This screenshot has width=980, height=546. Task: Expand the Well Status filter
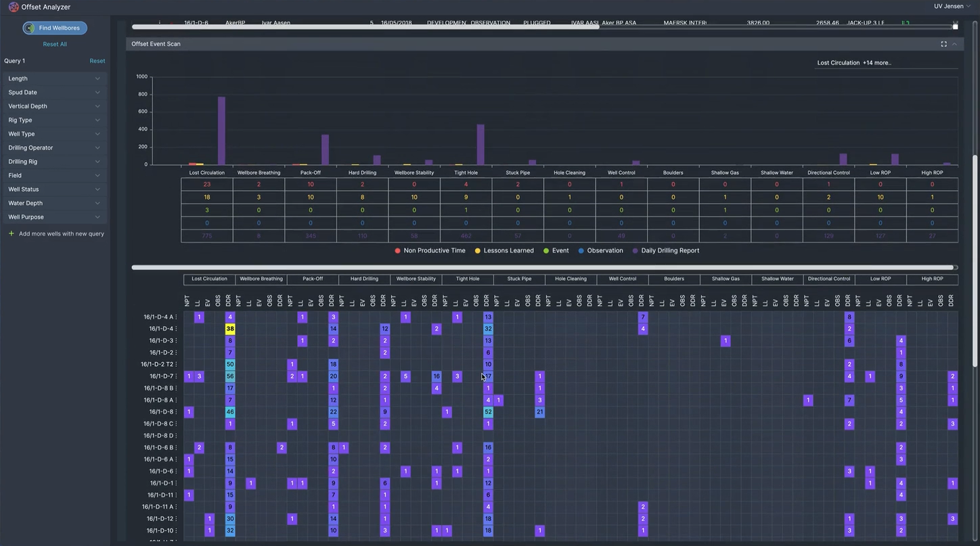(54, 189)
